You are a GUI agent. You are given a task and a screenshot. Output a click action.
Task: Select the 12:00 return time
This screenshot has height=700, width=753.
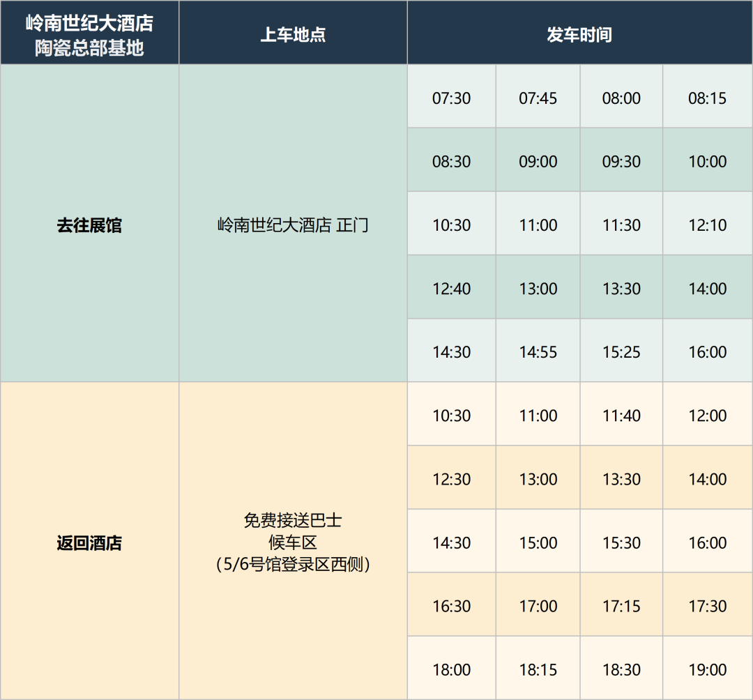(x=708, y=414)
